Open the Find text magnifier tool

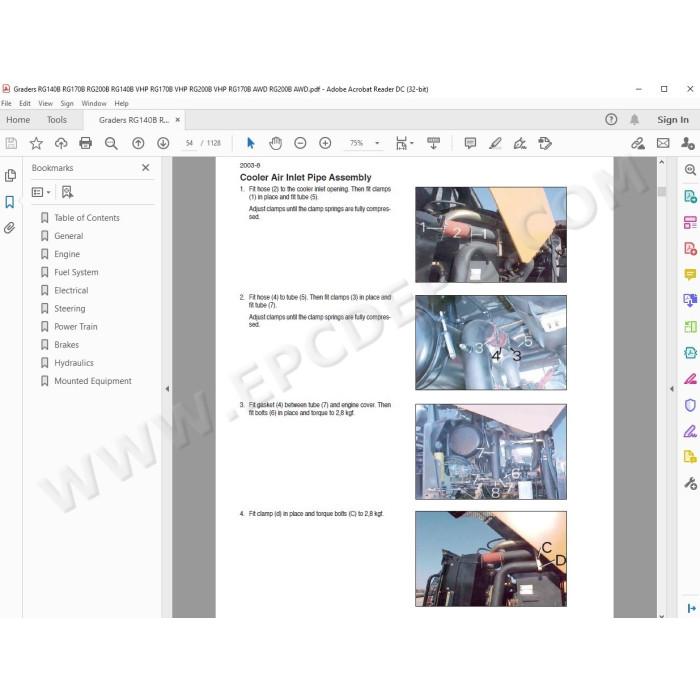111,143
